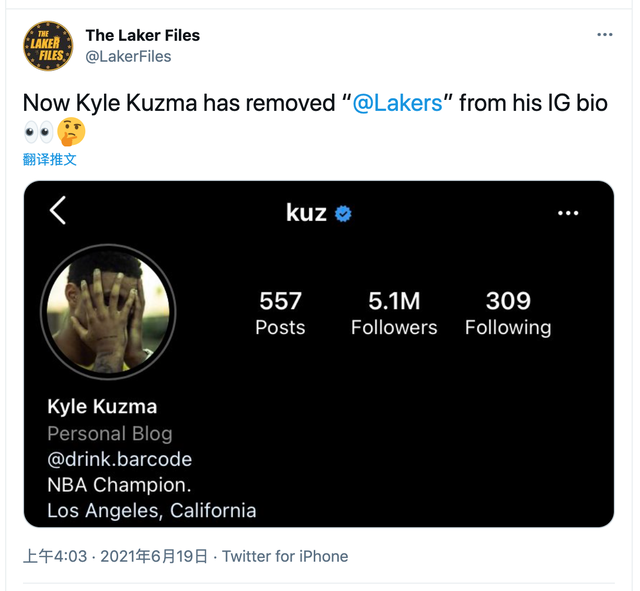Viewport: 640px width, 591px height.
Task: Click Kyle Kuzma's circular profile photo
Action: pyautogui.click(x=108, y=311)
